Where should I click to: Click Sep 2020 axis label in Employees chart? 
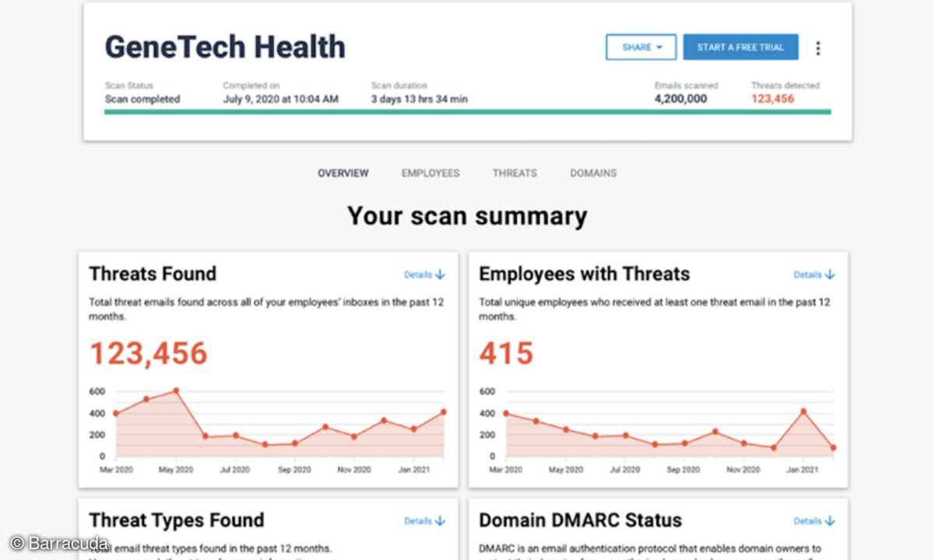click(x=683, y=470)
